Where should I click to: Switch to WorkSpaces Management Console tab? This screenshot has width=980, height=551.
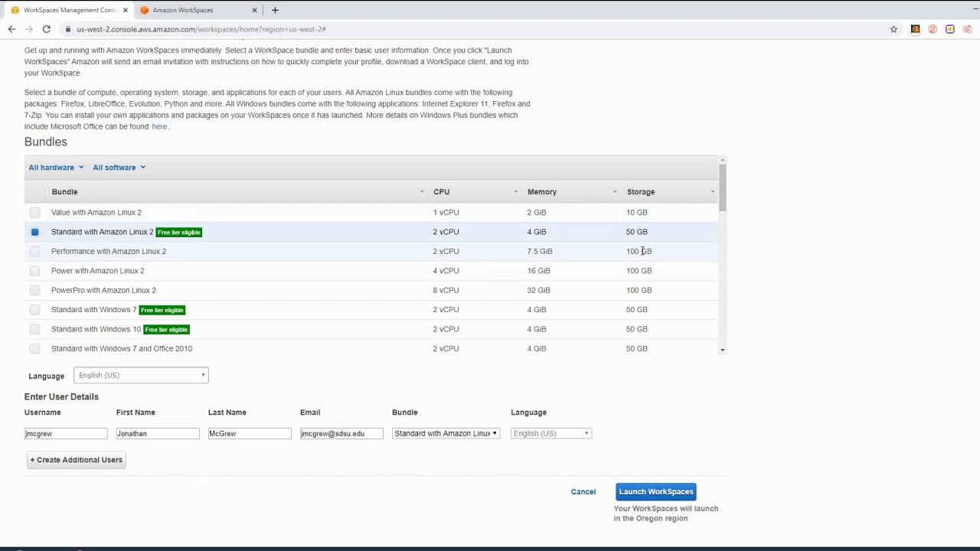coord(67,10)
